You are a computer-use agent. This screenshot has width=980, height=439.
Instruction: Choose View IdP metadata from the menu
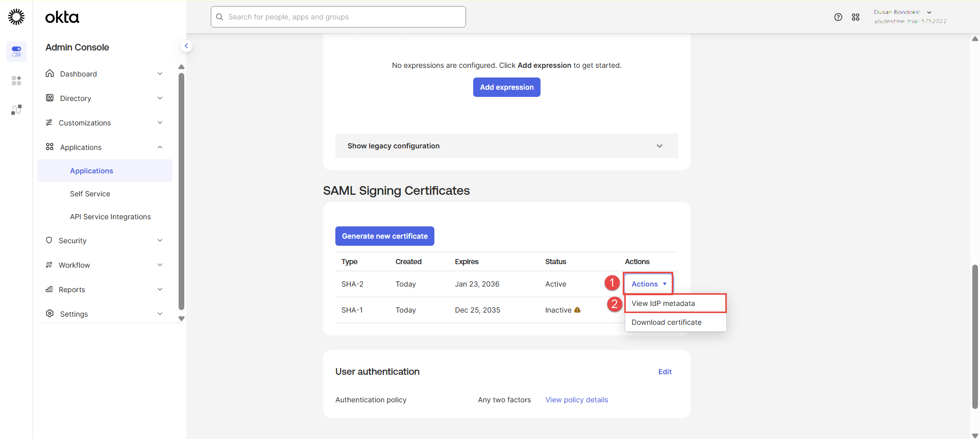click(x=663, y=303)
